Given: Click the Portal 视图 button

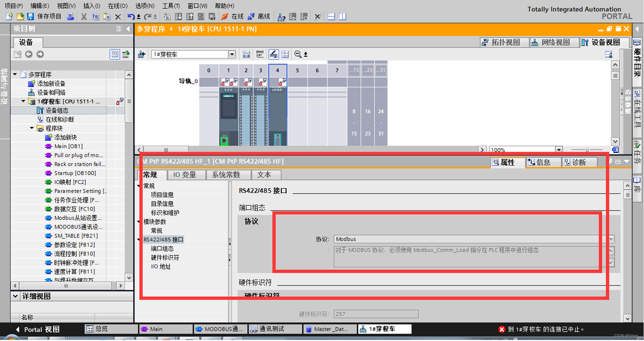Looking at the screenshot, I should pyautogui.click(x=37, y=329).
